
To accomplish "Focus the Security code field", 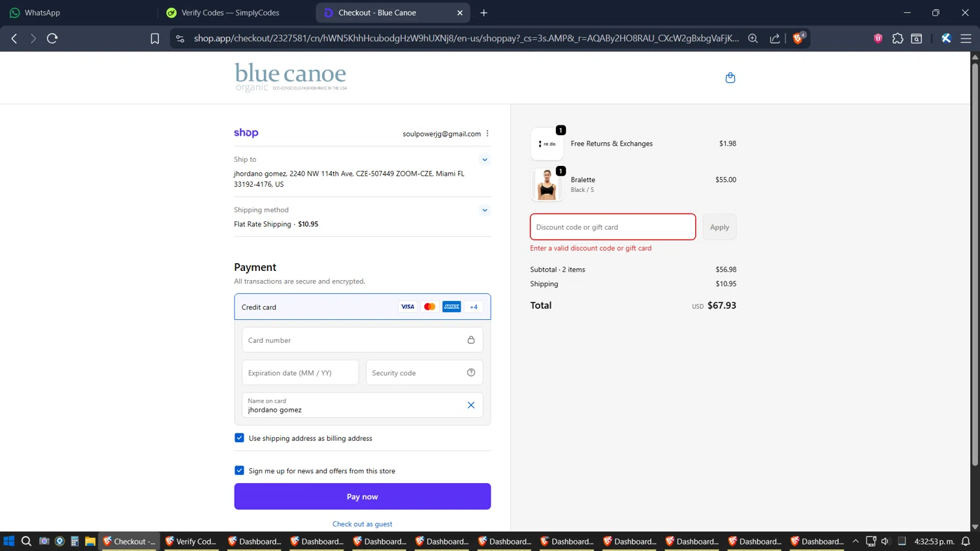I will tap(425, 373).
